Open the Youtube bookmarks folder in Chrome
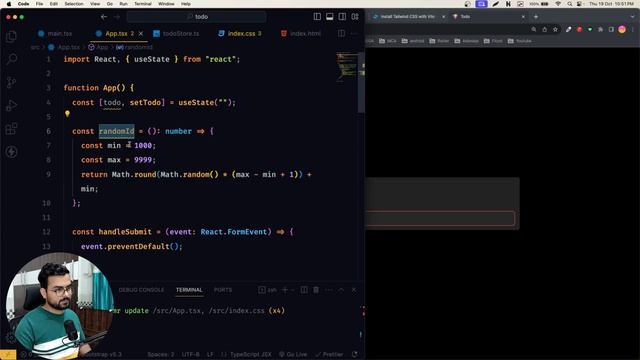 [x=520, y=41]
